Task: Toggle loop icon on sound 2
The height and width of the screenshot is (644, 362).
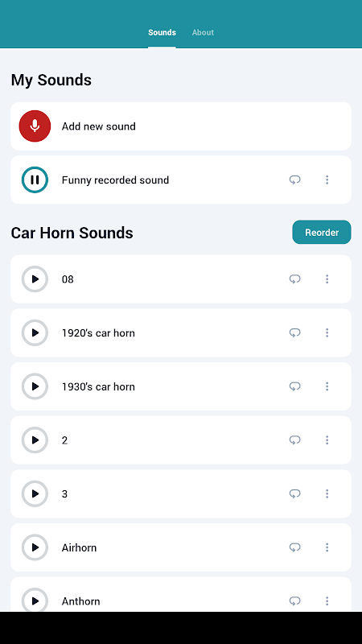Action: 294,440
